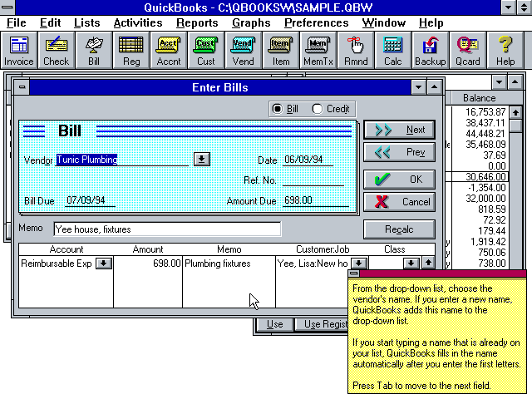
Task: Click the empty Ref. No. field
Action: [x=313, y=180]
